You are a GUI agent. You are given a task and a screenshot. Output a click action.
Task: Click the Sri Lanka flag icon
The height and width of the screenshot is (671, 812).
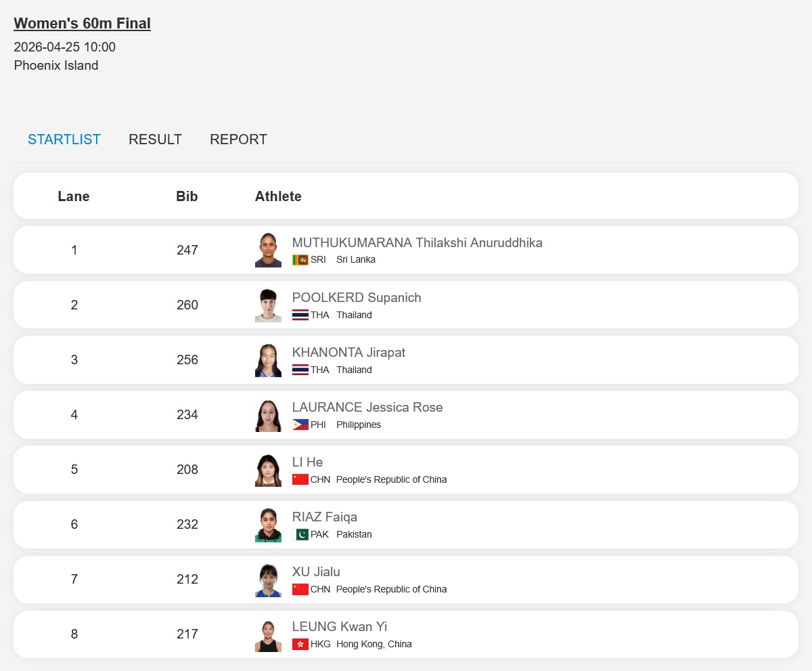click(x=300, y=260)
